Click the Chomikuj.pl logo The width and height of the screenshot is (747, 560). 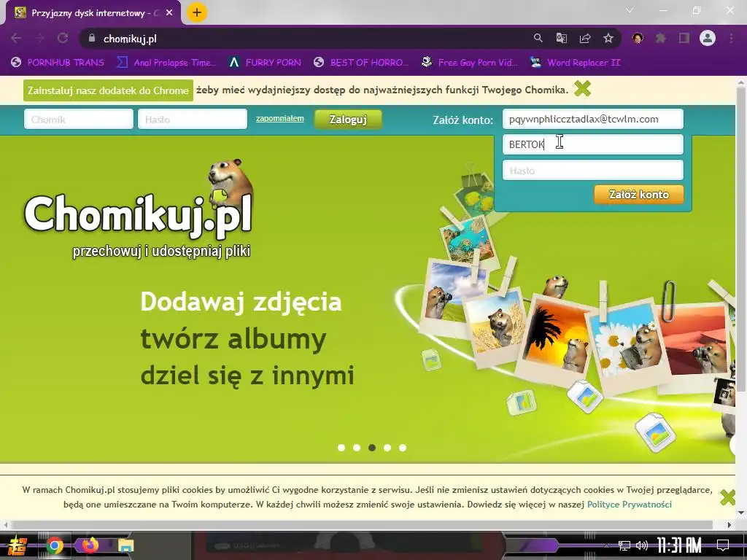click(138, 209)
